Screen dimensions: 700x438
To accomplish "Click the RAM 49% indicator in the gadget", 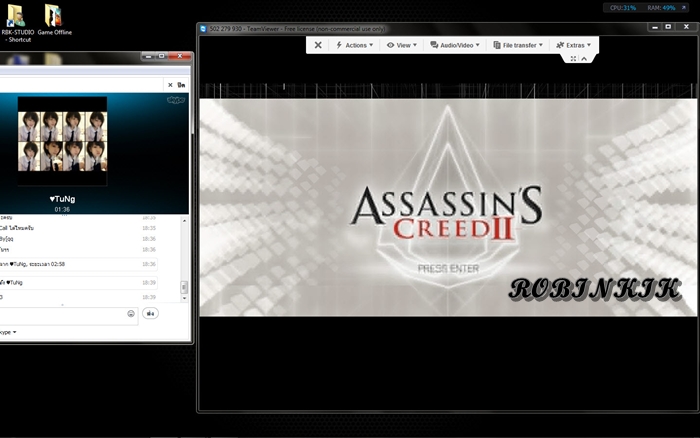I will coord(661,8).
